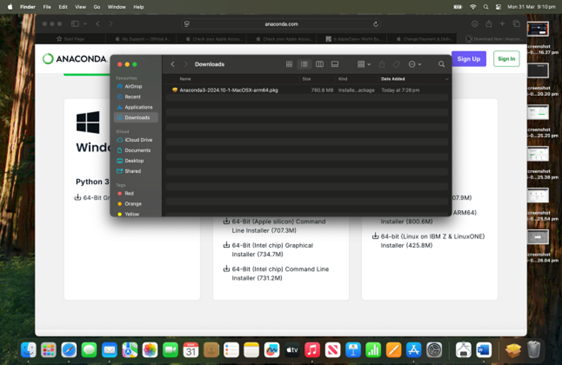Sort files by Name column
The width and height of the screenshot is (562, 365).
point(185,79)
